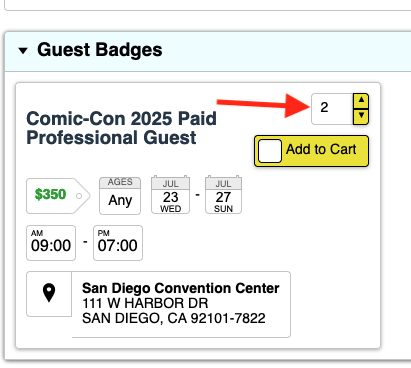Increase badge quantity with the up arrow
Image resolution: width=411 pixels, height=368 pixels.
click(x=361, y=101)
